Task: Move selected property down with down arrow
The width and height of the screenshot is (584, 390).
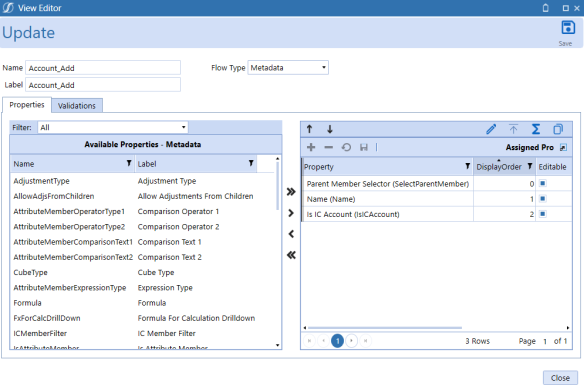Action: [330, 129]
